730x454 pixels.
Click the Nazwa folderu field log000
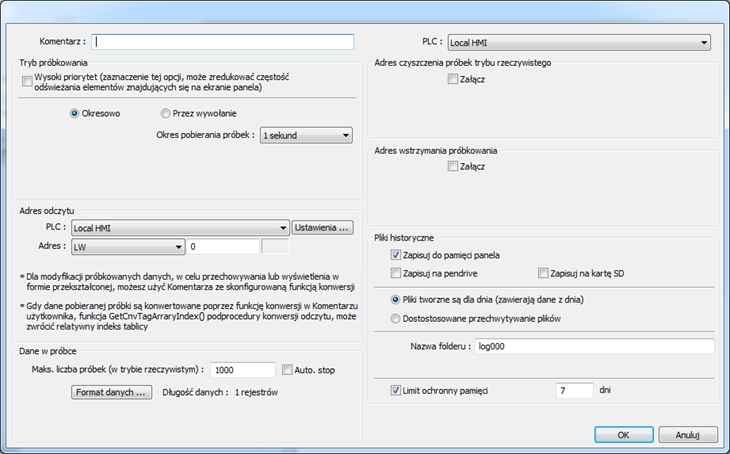tap(595, 346)
